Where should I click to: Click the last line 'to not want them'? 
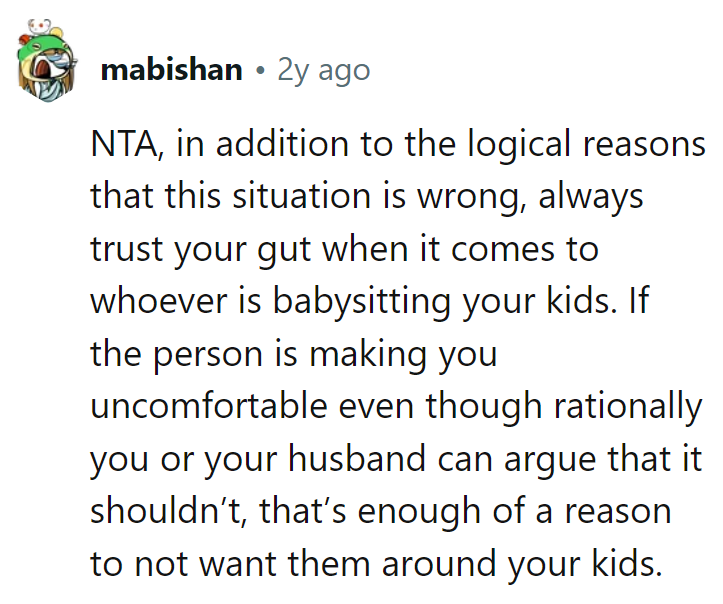(x=376, y=563)
